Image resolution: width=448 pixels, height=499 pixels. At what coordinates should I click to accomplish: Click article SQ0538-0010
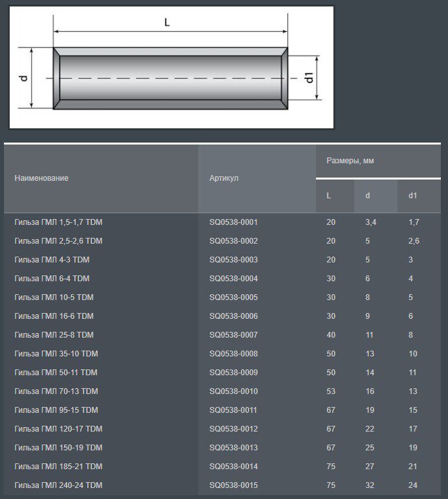click(233, 391)
